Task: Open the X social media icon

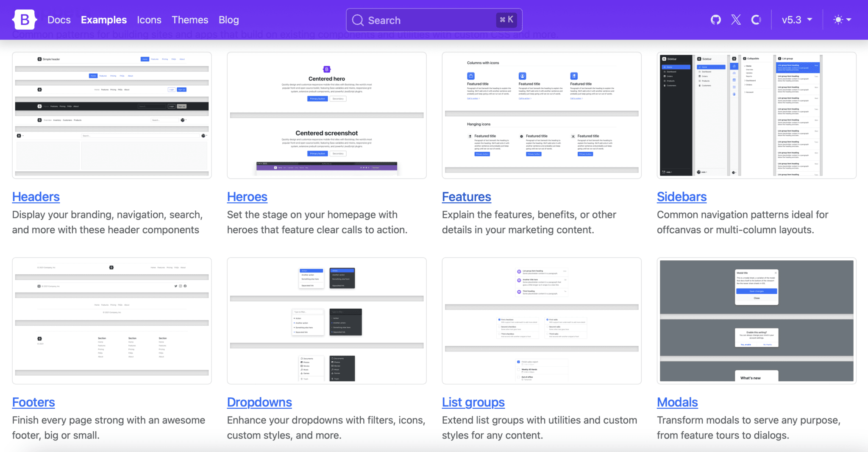Action: coord(736,20)
